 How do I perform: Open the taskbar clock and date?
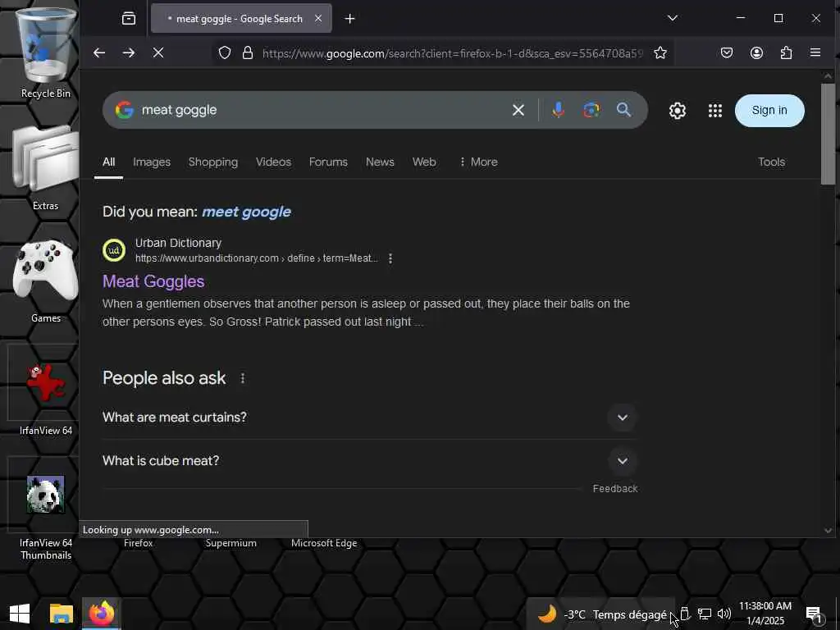pos(765,614)
